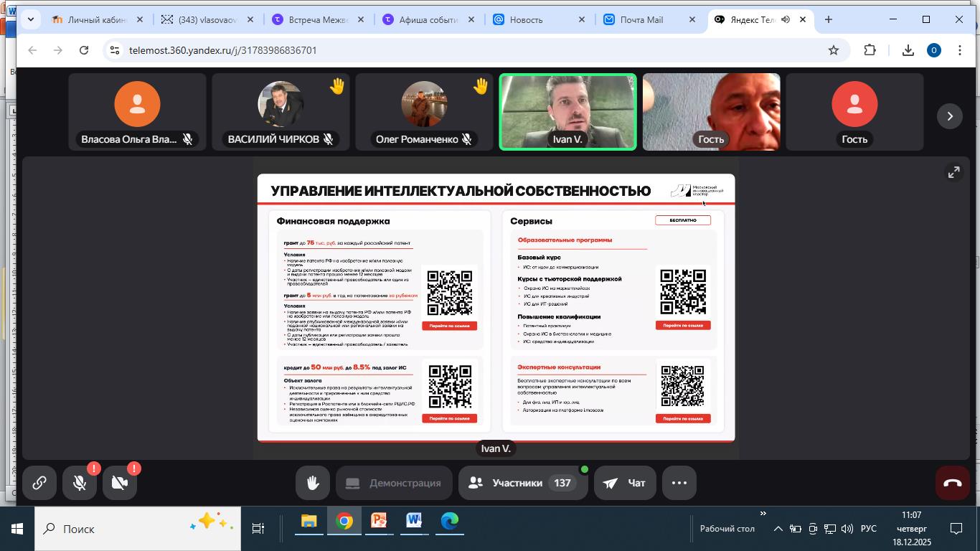
Task: Expand hidden system tray icons
Action: point(778,529)
